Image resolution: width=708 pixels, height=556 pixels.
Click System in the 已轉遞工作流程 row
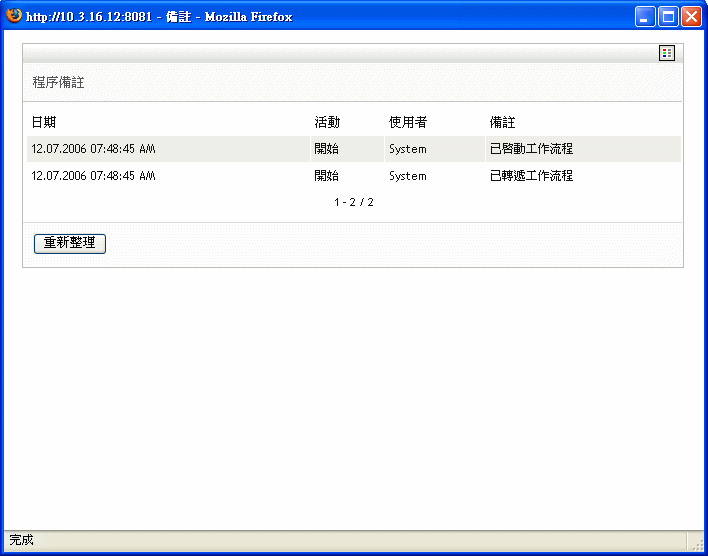(x=407, y=176)
